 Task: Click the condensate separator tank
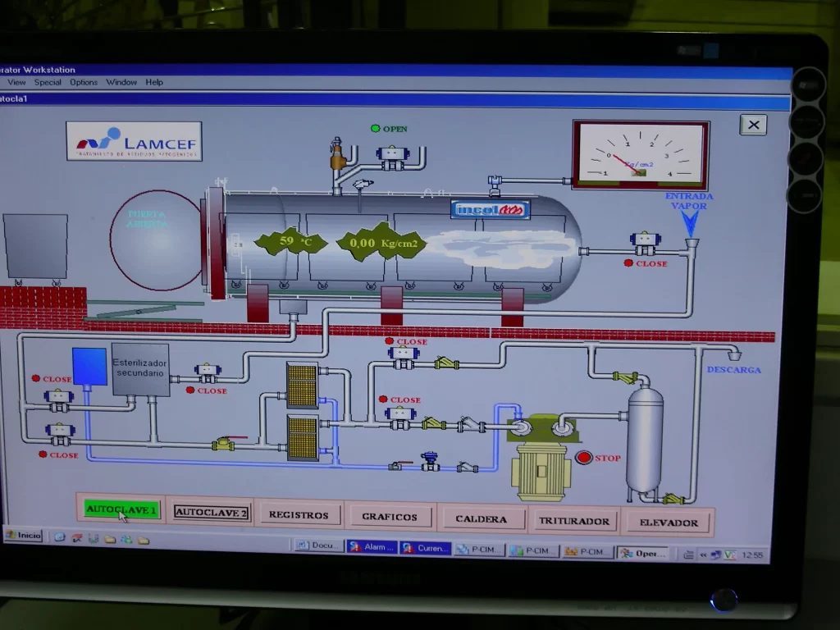[x=645, y=441]
